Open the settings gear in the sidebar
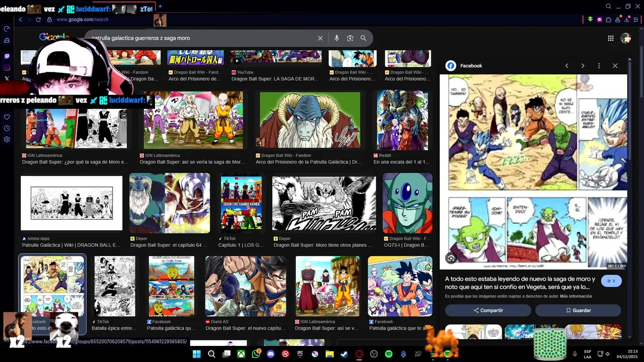The width and height of the screenshot is (644, 362). [7, 139]
